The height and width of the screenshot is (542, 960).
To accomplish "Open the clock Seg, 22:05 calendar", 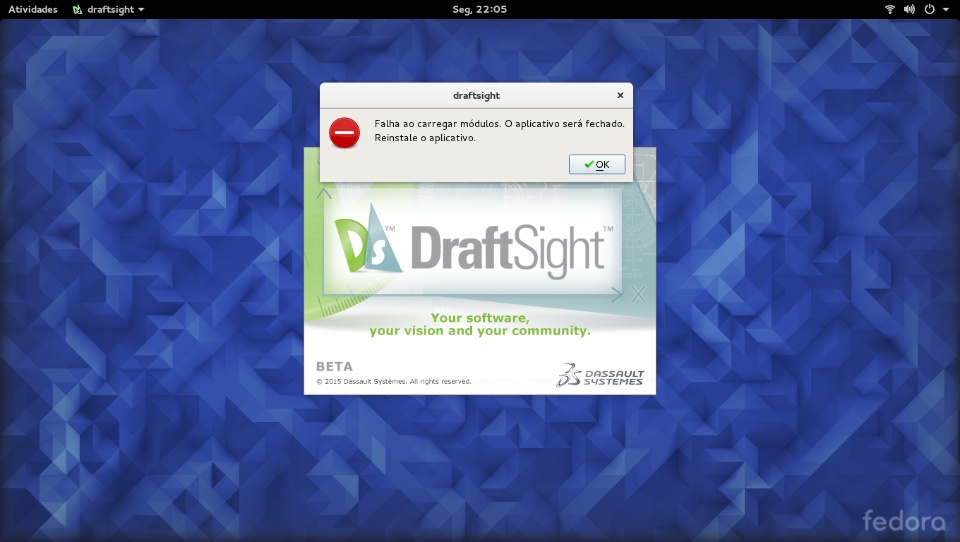I will pyautogui.click(x=479, y=9).
